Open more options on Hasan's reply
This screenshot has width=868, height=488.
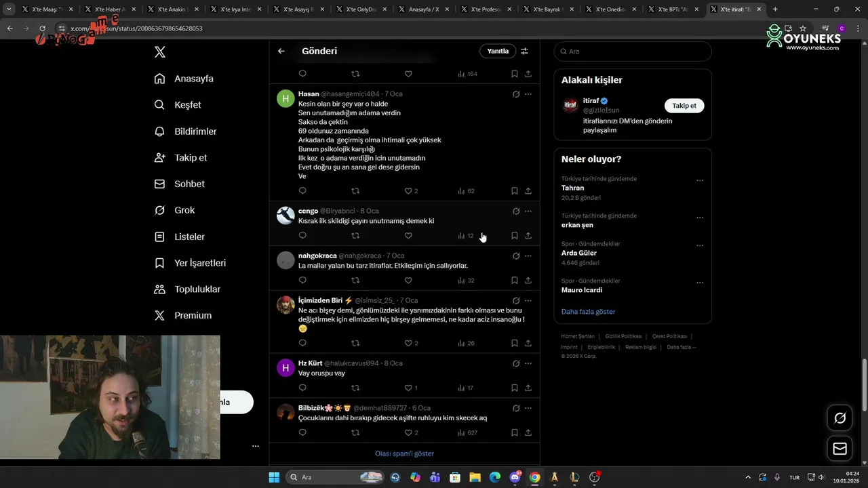tap(528, 94)
